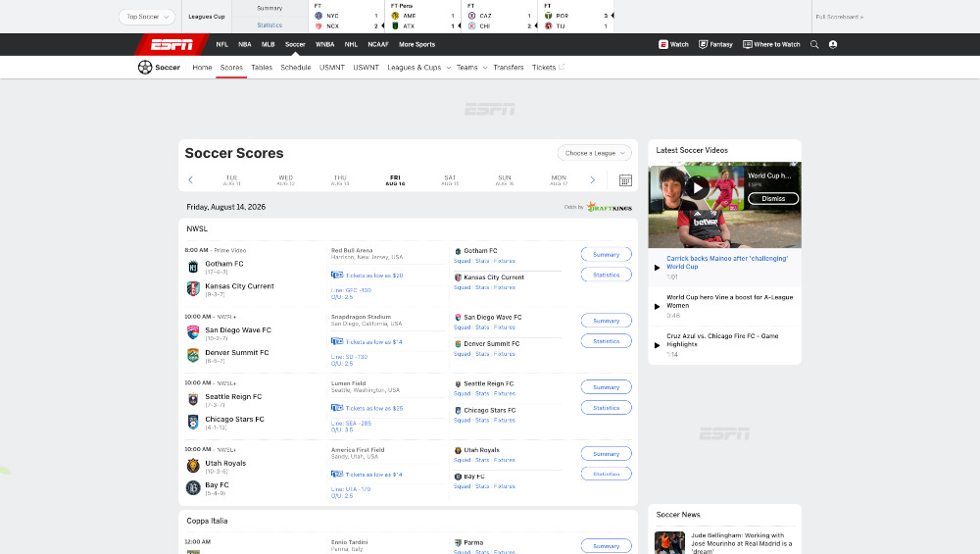Screen dimensions: 980x554
Task: Select Thursday Aug 13 date
Action: pos(340,180)
